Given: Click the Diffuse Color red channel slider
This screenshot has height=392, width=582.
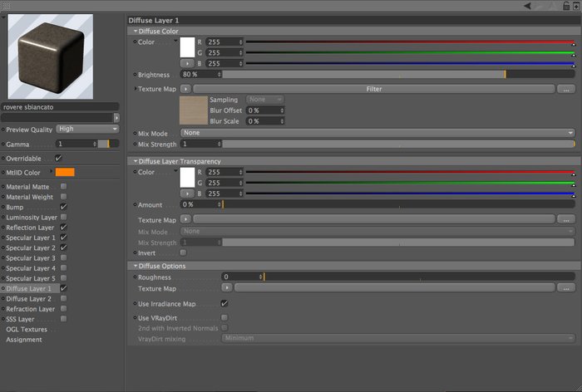Looking at the screenshot, I should (410, 42).
